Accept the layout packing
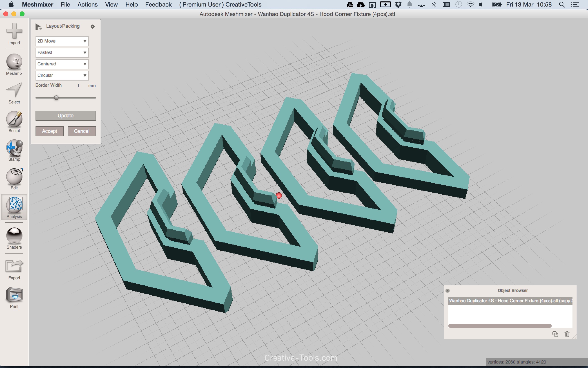This screenshot has height=368, width=588. [50, 131]
